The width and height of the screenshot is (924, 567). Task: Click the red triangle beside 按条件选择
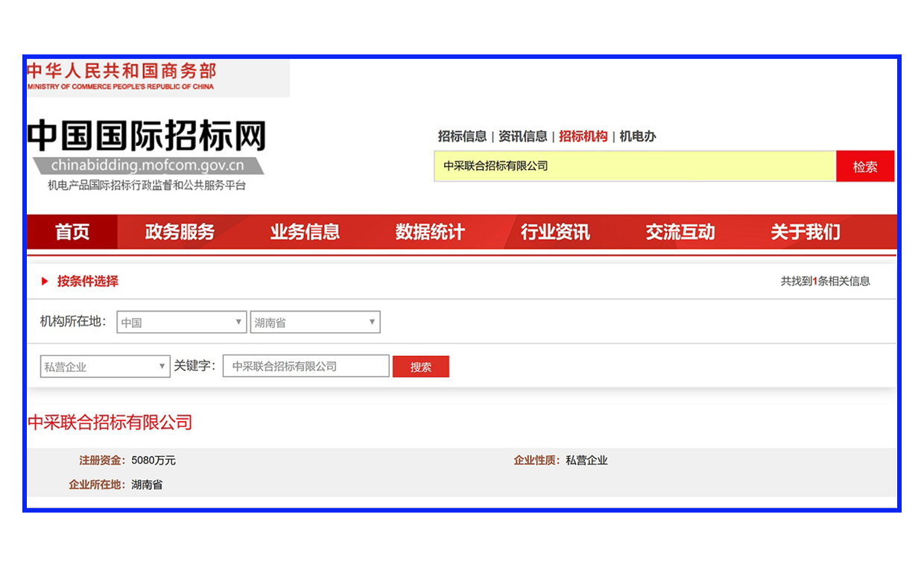43,282
